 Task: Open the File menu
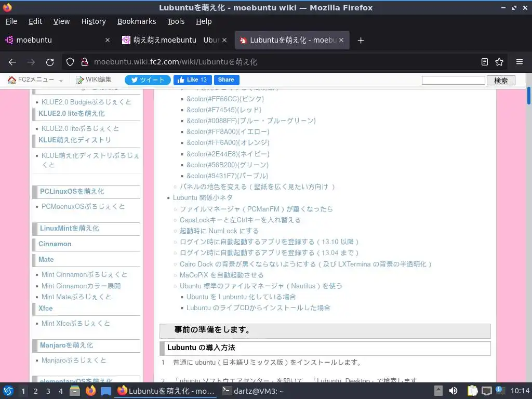tap(11, 21)
